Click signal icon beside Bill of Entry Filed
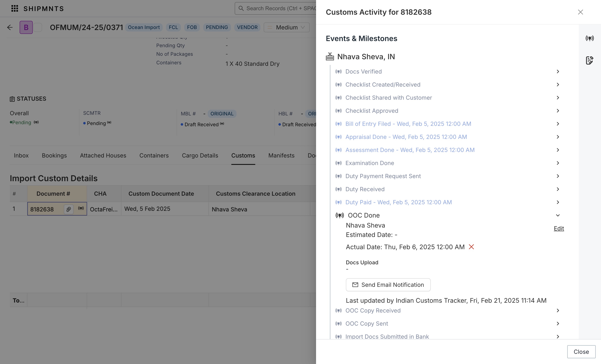The image size is (601, 364). (338, 124)
